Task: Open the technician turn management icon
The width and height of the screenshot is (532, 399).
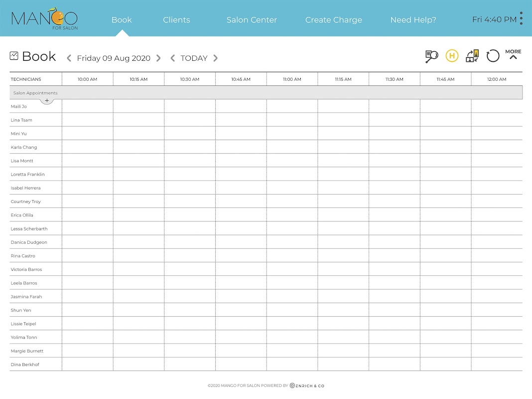Action: pos(472,56)
